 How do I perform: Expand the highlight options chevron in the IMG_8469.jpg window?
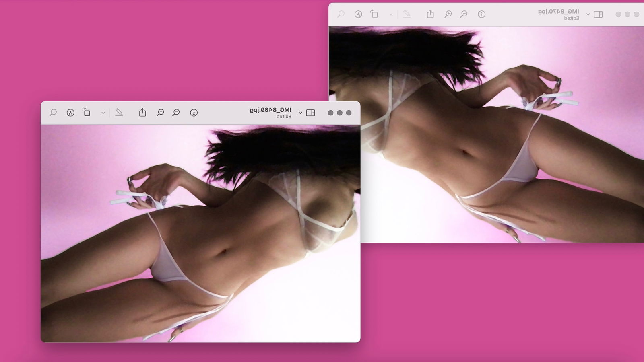pyautogui.click(x=103, y=113)
